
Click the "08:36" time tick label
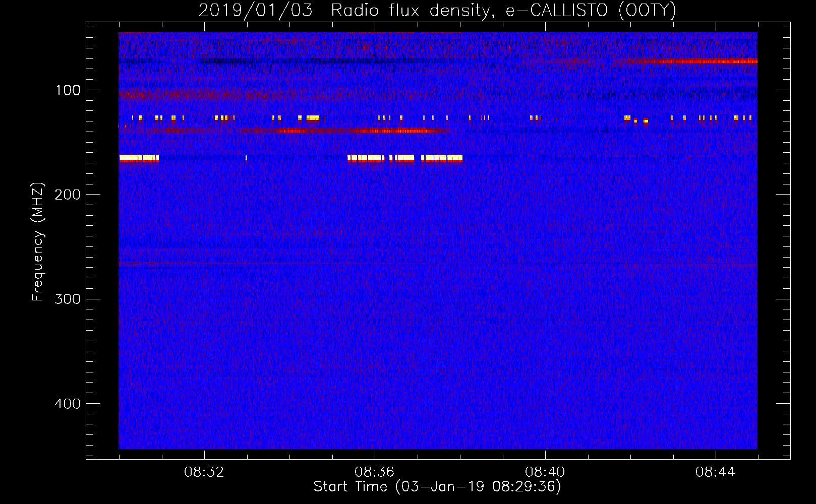point(375,472)
